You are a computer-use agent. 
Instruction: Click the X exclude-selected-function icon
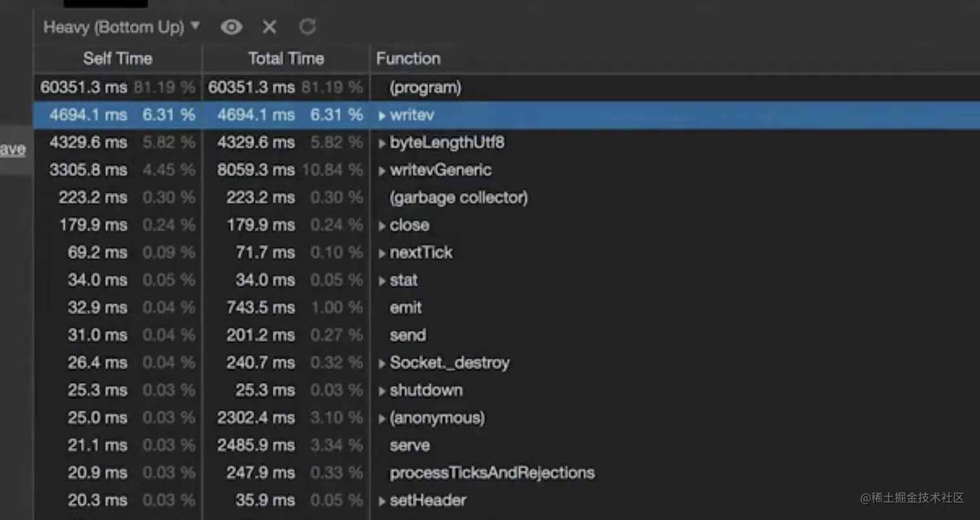tap(269, 27)
